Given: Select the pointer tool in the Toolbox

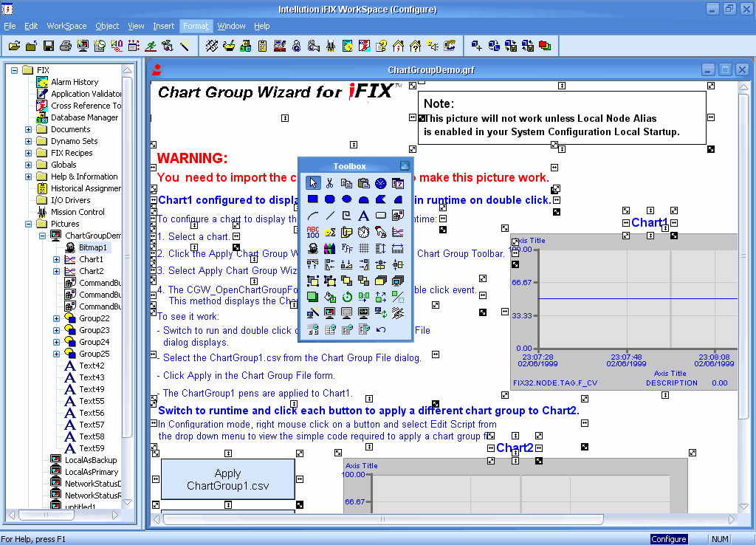Looking at the screenshot, I should tap(313, 183).
